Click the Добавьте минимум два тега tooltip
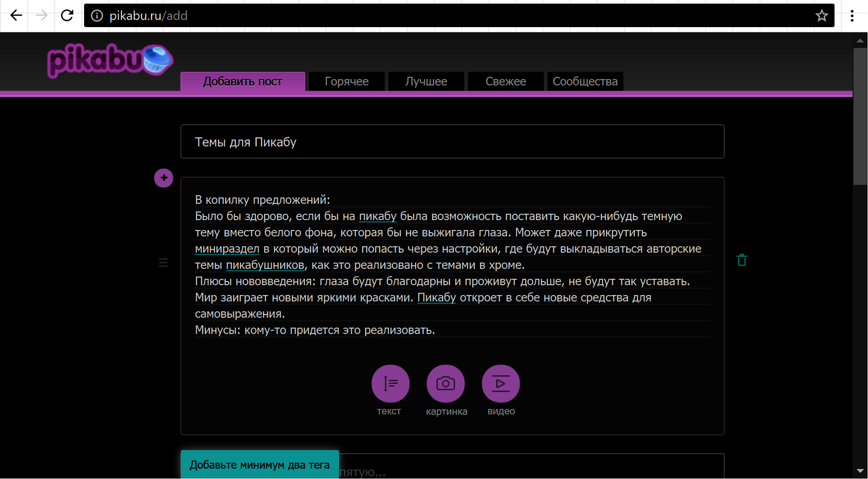868x479 pixels. point(260,464)
